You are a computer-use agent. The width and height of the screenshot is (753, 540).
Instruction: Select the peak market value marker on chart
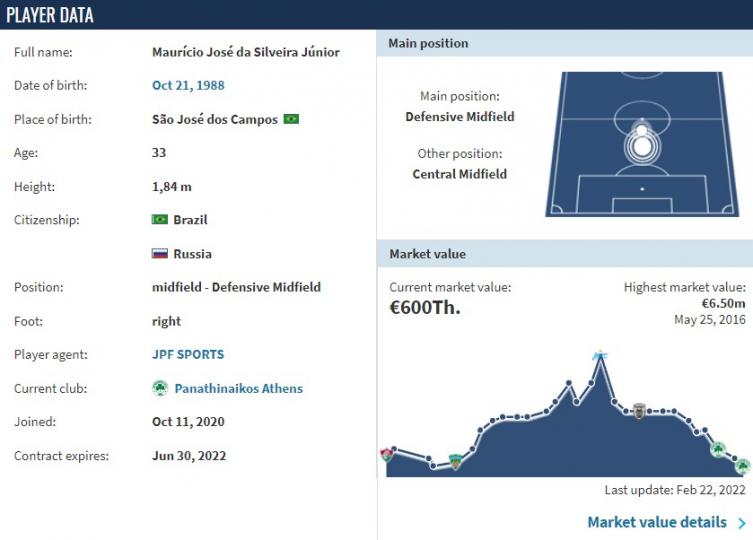point(600,356)
